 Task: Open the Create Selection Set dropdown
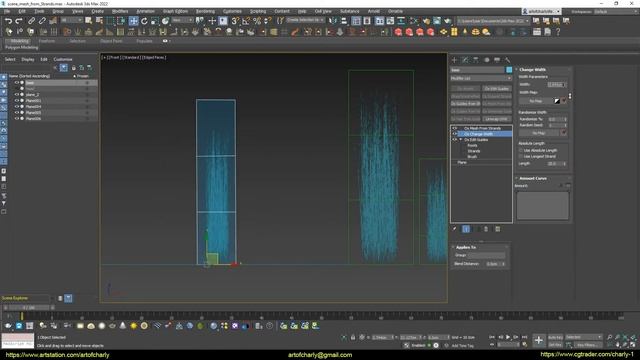point(305,20)
